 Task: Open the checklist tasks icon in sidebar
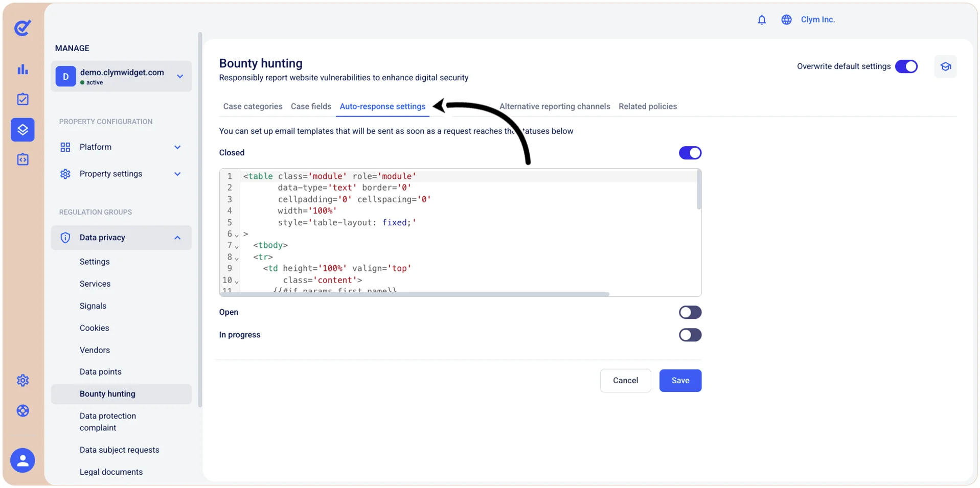[22, 99]
